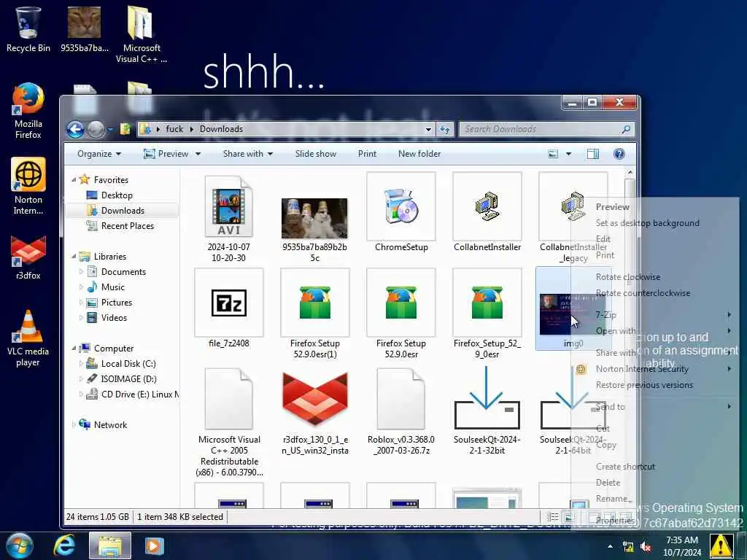Open Internet Explorer from the taskbar
This screenshot has width=747, height=560.
click(x=64, y=545)
